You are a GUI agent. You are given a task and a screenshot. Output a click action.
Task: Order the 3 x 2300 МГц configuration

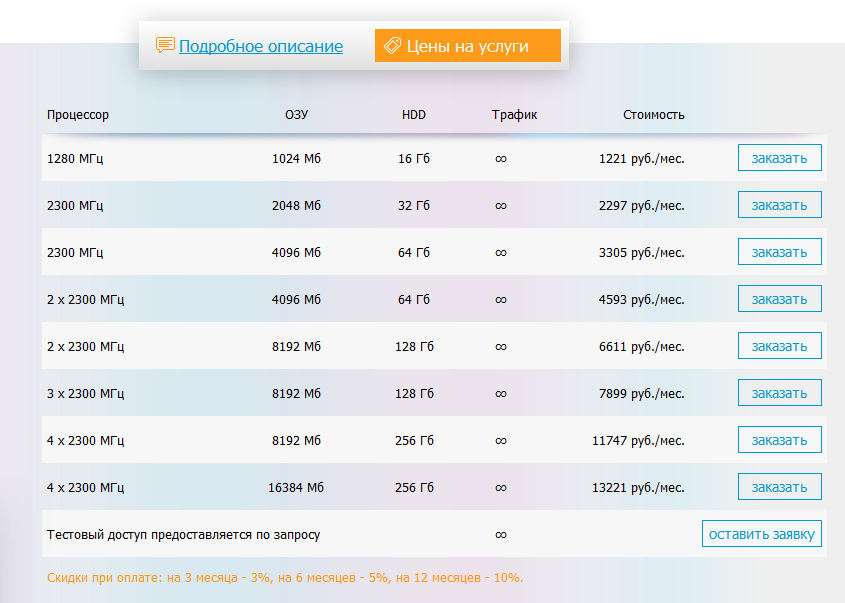779,393
